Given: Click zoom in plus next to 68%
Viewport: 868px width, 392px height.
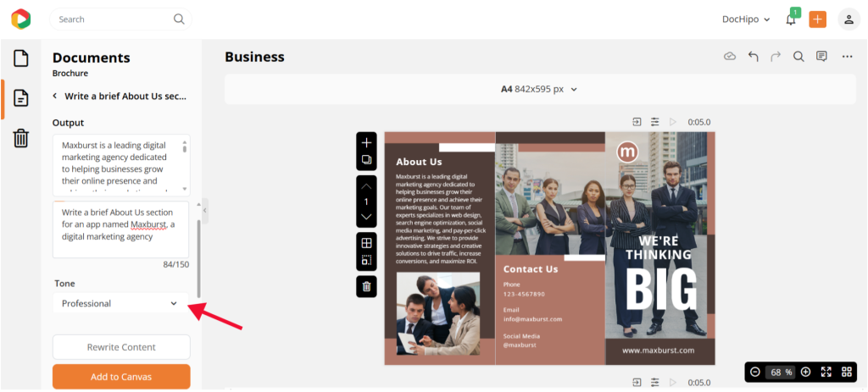Looking at the screenshot, I should click(x=805, y=372).
